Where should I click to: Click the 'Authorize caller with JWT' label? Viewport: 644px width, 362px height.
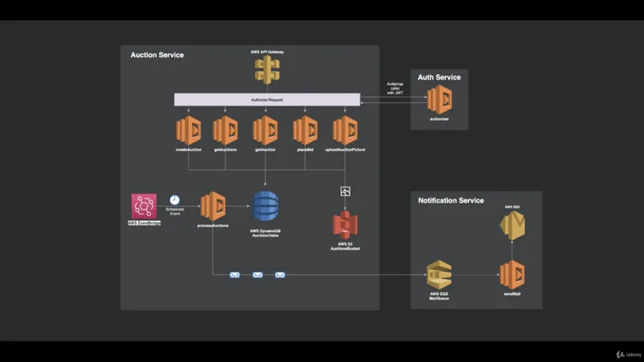[x=395, y=88]
